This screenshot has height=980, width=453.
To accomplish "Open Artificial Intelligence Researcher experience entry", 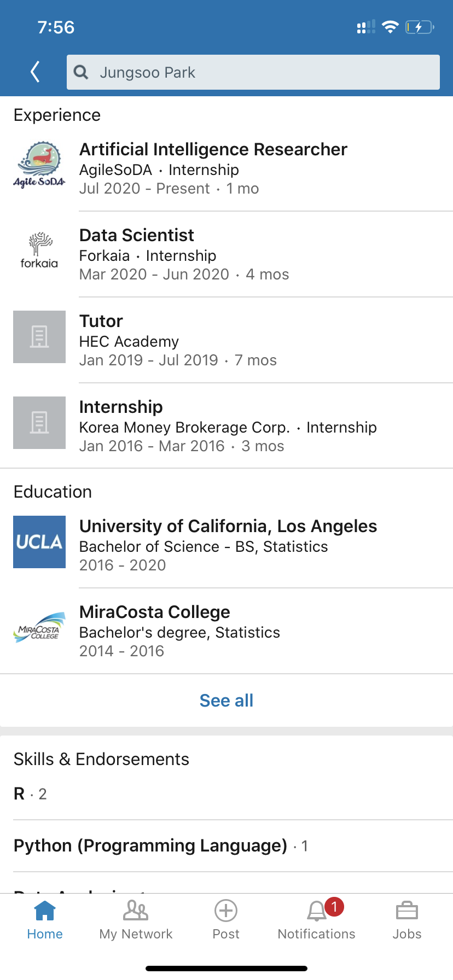I will tap(213, 149).
